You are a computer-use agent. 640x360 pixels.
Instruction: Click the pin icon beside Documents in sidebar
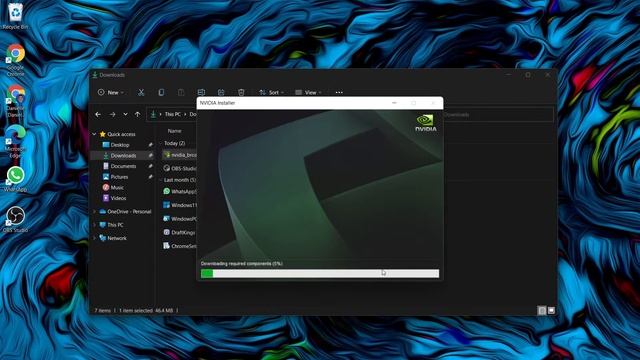[150, 166]
